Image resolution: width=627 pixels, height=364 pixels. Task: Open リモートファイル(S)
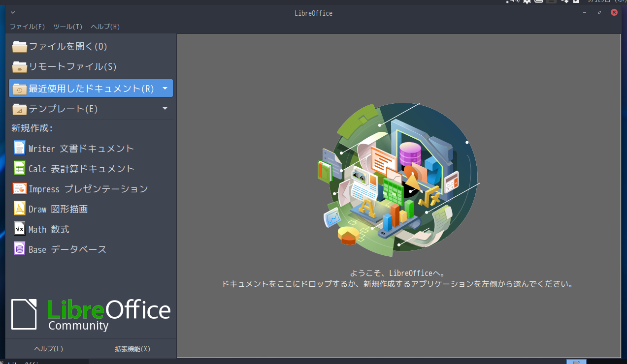tap(91, 66)
